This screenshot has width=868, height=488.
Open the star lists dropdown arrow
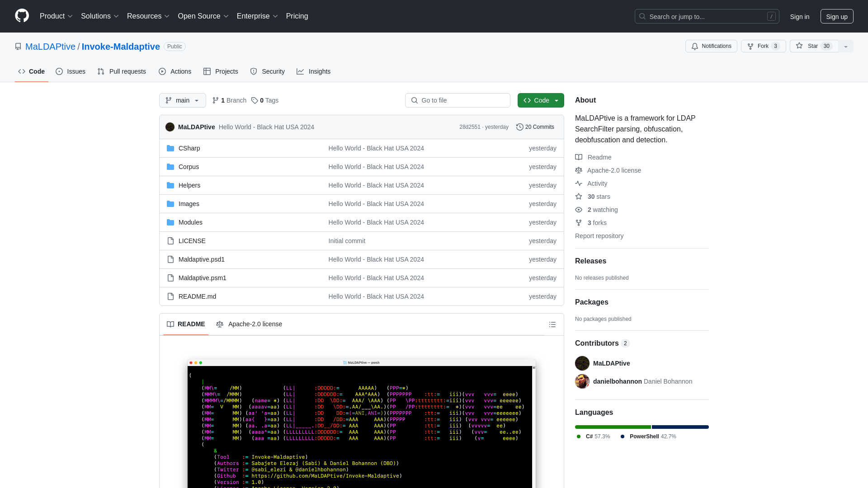(x=846, y=46)
